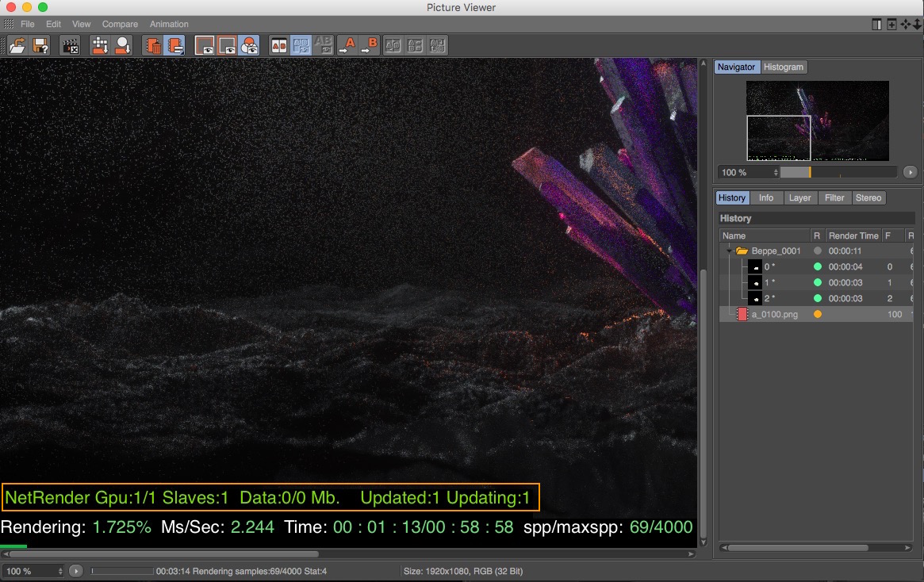Click the sphere download toolbar icon
This screenshot has width=924, height=582.
pos(123,46)
